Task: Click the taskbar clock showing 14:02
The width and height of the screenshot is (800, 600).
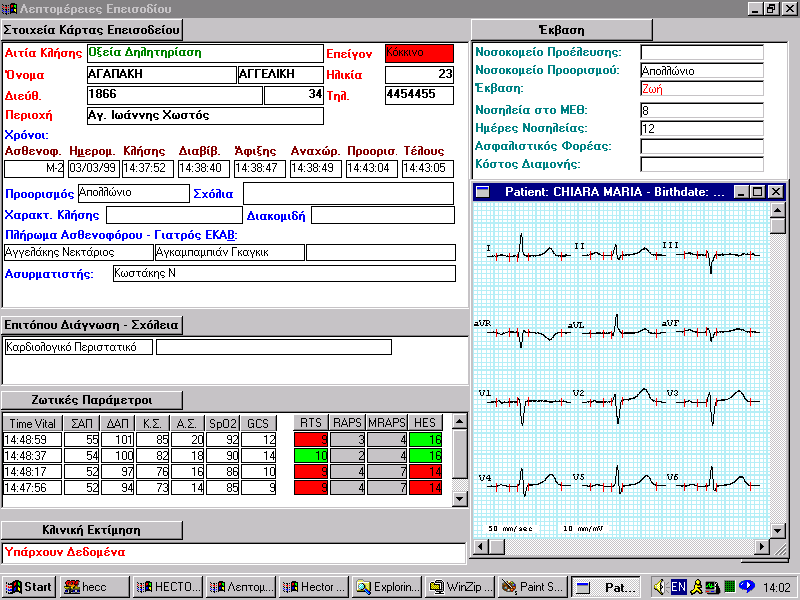Action: 777,588
